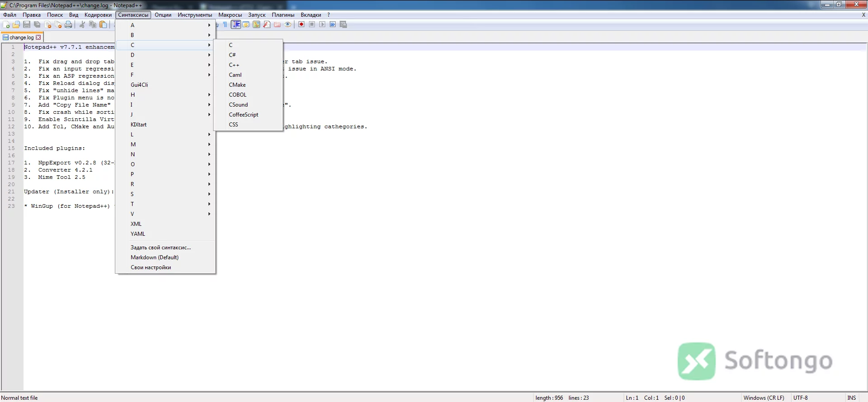Start macro recording with red circle icon
Image resolution: width=868 pixels, height=402 pixels.
click(x=302, y=25)
